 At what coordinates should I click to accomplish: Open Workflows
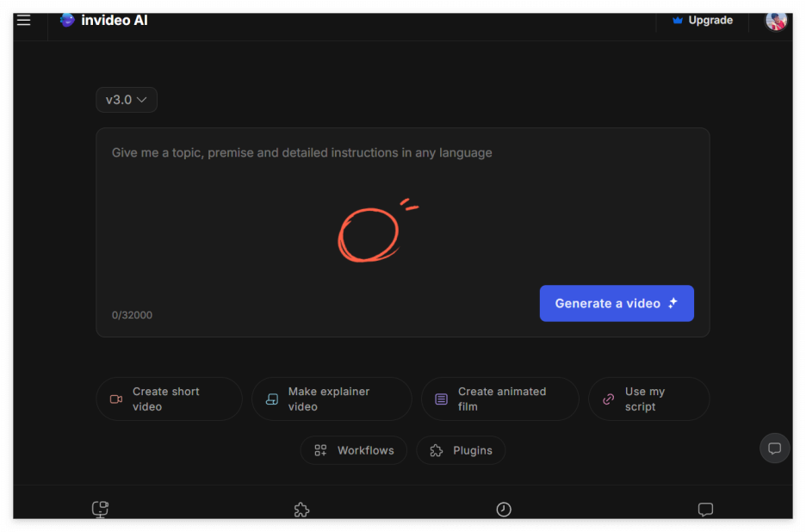click(x=354, y=450)
